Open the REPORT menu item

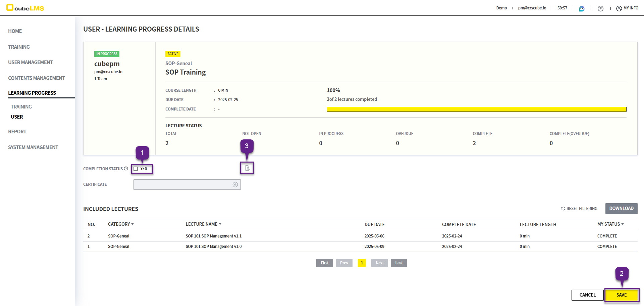coord(17,132)
